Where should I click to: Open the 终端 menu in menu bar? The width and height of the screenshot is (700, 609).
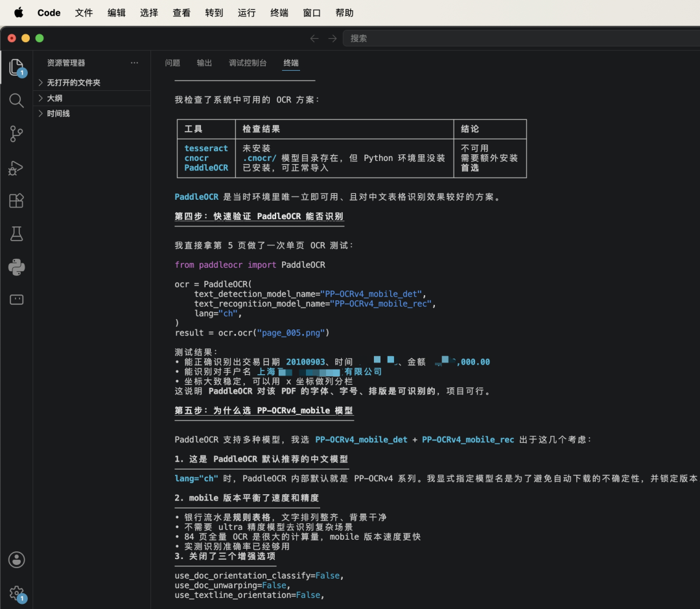279,12
